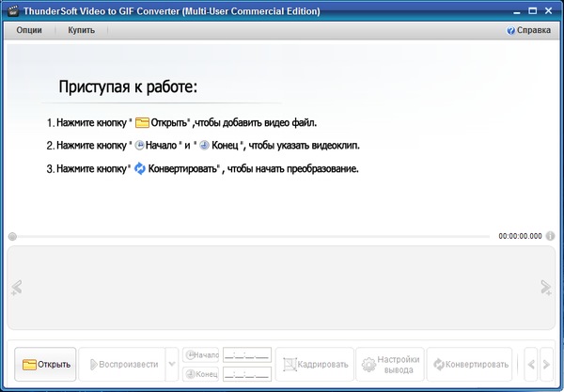Expand the dropdown arrow beside Воспроизвести
The image size is (564, 392).
tap(171, 364)
